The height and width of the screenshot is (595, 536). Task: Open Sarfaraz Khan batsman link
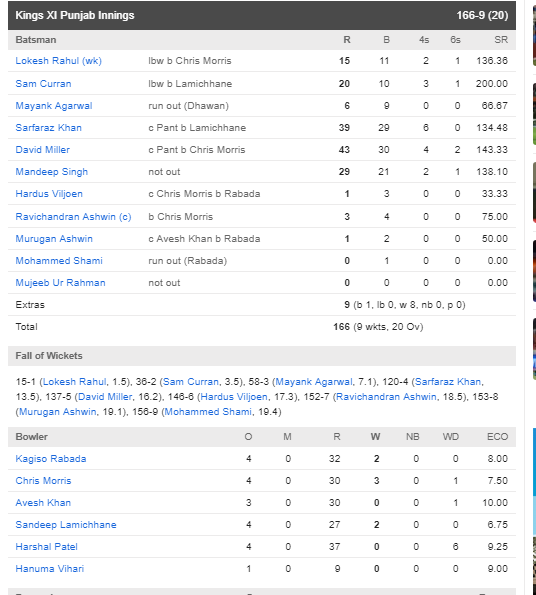(49, 128)
